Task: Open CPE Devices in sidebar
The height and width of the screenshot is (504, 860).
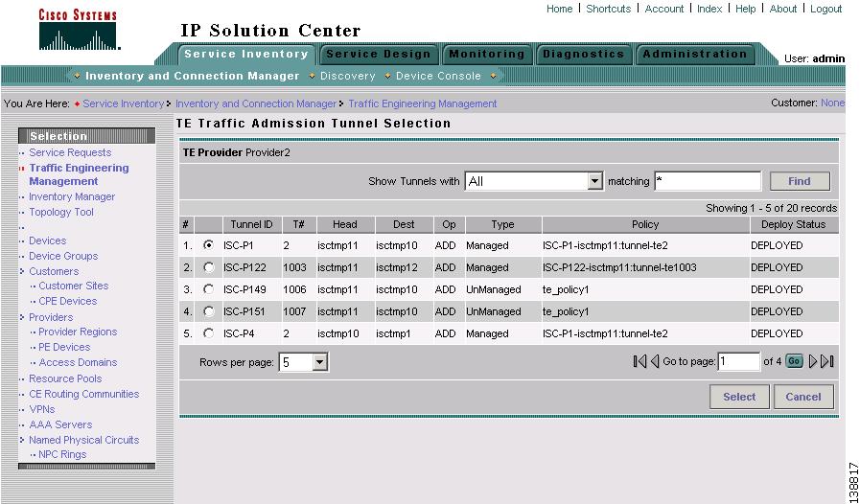Action: (x=67, y=301)
